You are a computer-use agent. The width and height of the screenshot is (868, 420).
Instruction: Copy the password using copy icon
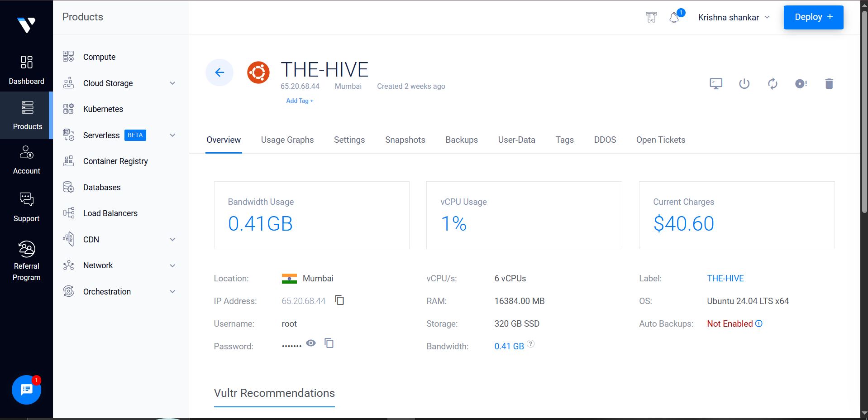click(x=329, y=343)
